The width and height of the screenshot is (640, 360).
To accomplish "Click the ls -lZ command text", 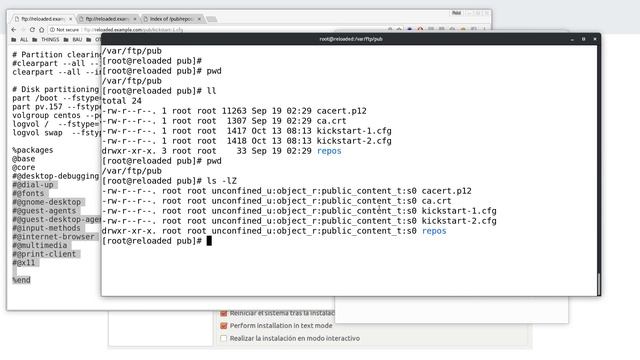I will point(222,181).
